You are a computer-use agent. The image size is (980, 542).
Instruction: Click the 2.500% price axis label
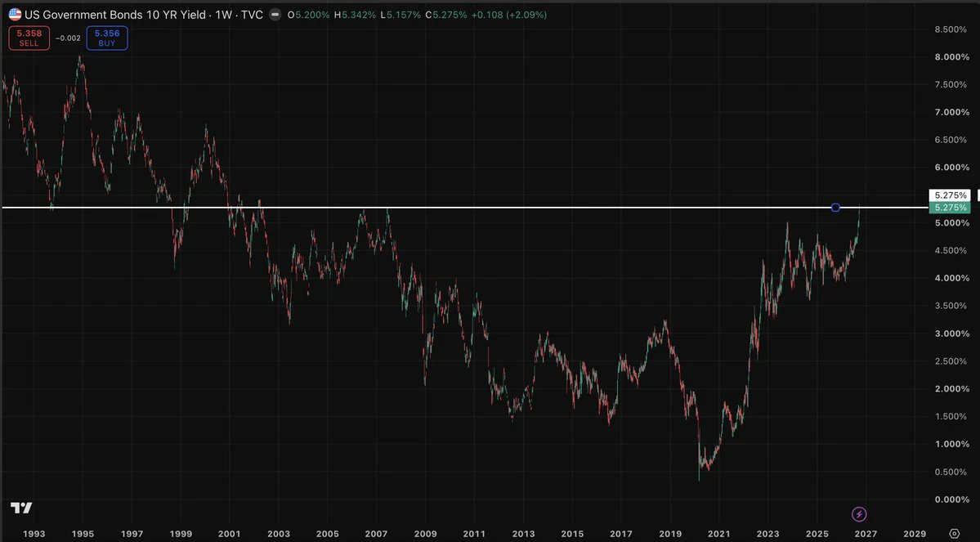[951, 361]
